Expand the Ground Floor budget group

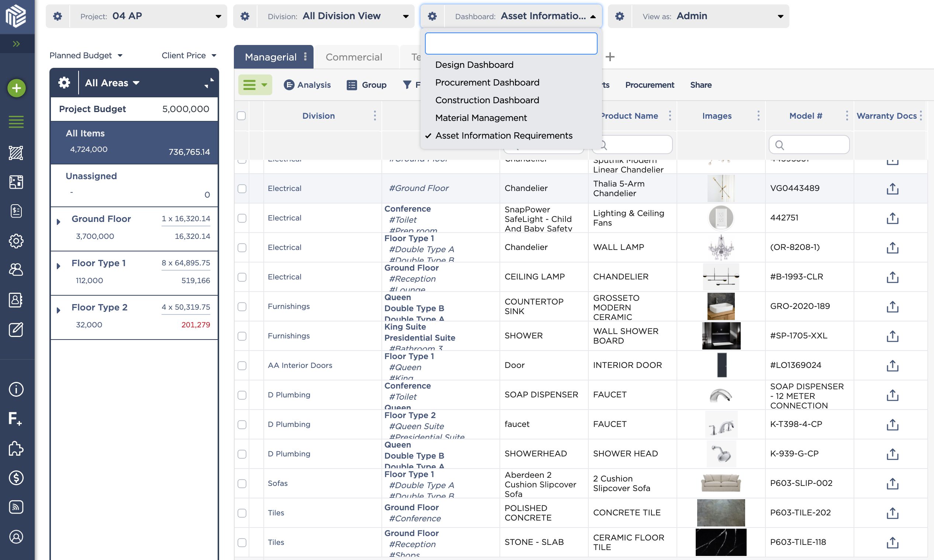tap(59, 222)
